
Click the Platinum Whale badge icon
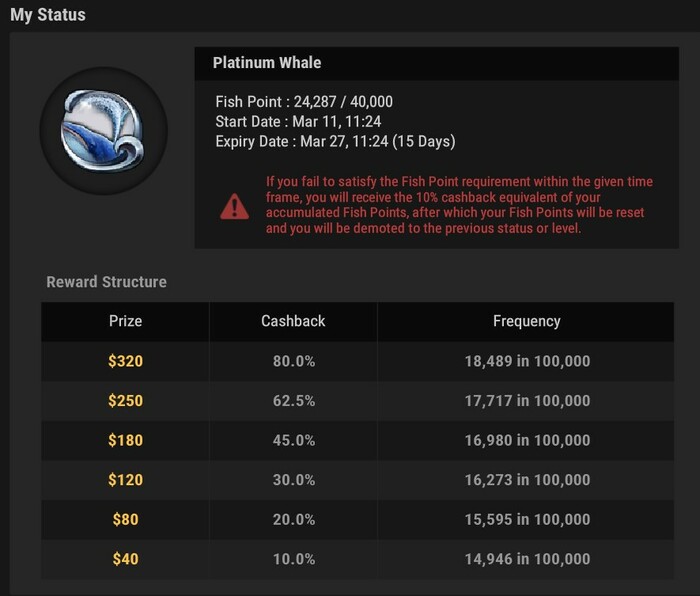click(x=104, y=131)
